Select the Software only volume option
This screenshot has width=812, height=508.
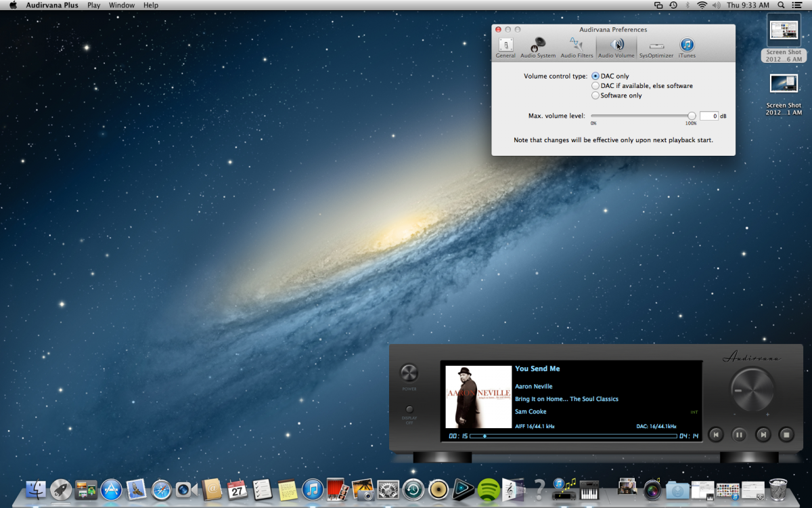[595, 96]
